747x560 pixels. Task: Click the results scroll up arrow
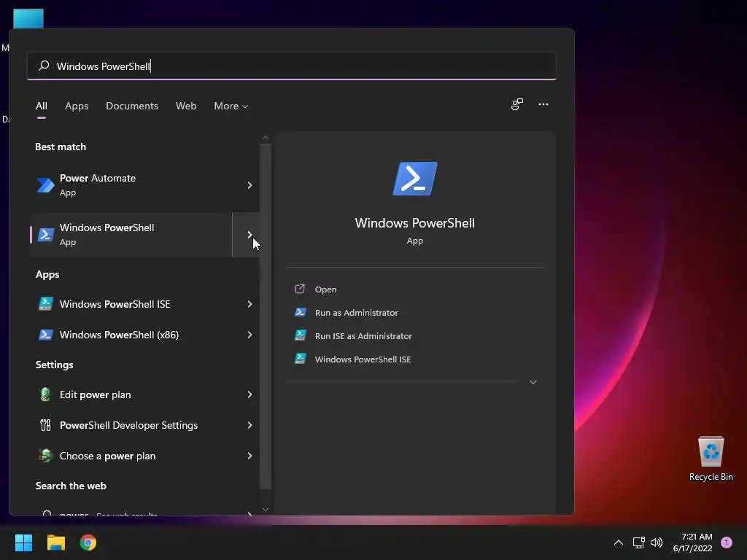[266, 138]
